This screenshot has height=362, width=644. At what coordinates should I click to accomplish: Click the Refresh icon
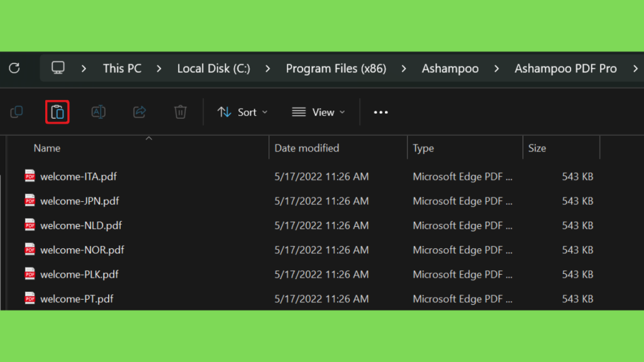click(14, 68)
